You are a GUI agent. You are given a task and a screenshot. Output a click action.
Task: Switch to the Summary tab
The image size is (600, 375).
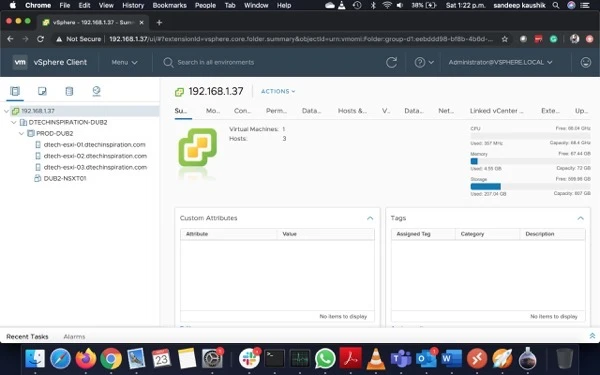[x=181, y=111]
